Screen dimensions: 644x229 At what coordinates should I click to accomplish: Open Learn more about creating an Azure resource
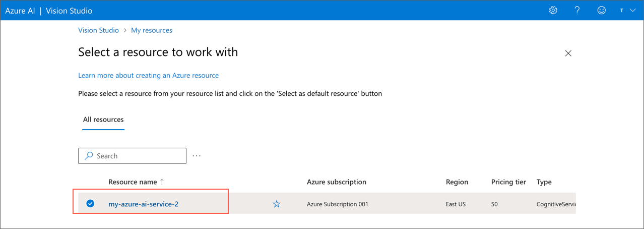pyautogui.click(x=148, y=75)
